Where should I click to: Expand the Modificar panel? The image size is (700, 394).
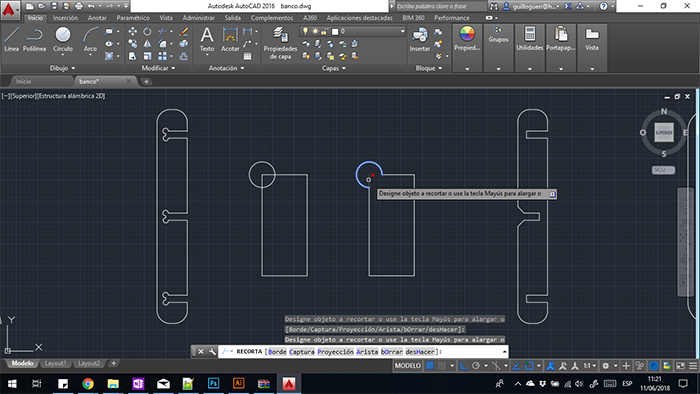(x=158, y=68)
